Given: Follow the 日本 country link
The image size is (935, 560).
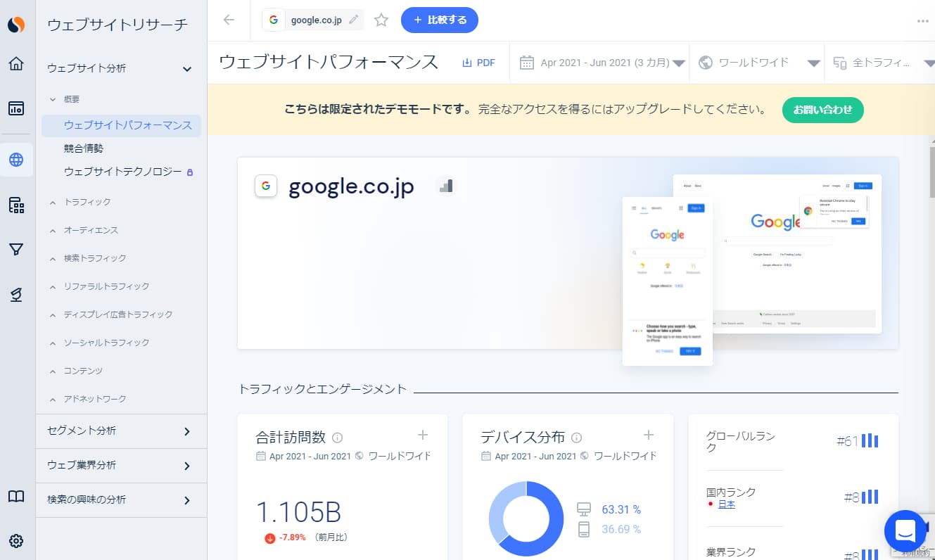Looking at the screenshot, I should [727, 504].
